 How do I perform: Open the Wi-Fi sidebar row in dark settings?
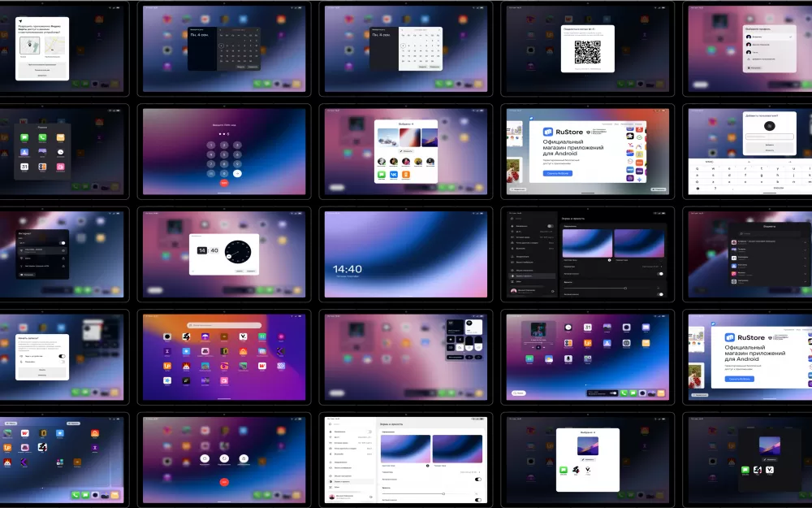pyautogui.click(x=533, y=232)
